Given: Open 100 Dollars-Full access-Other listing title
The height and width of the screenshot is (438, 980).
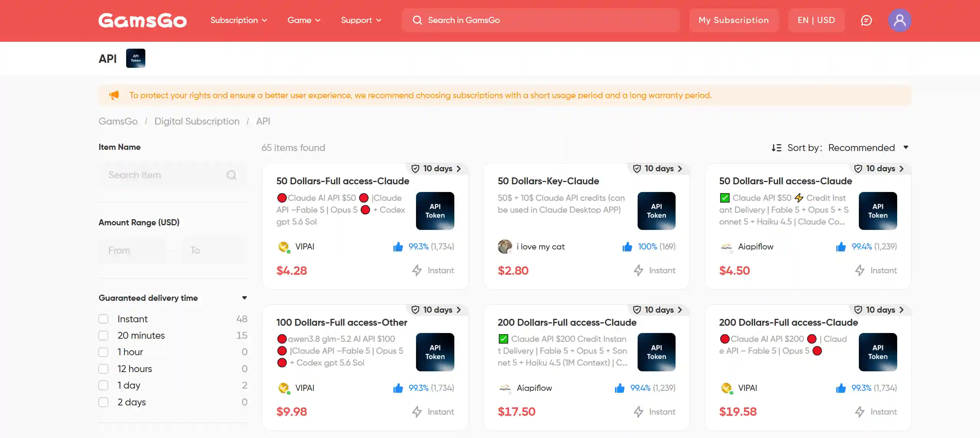Looking at the screenshot, I should click(342, 323).
